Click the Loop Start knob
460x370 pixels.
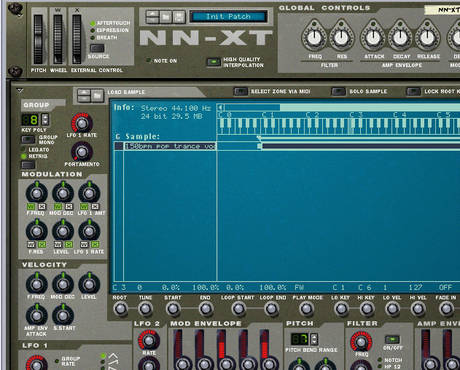[238, 309]
